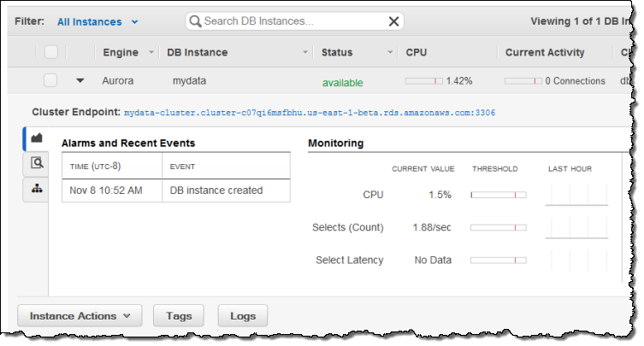Open the cluster hierarchy side tab
The height and width of the screenshot is (346, 644).
point(37,189)
